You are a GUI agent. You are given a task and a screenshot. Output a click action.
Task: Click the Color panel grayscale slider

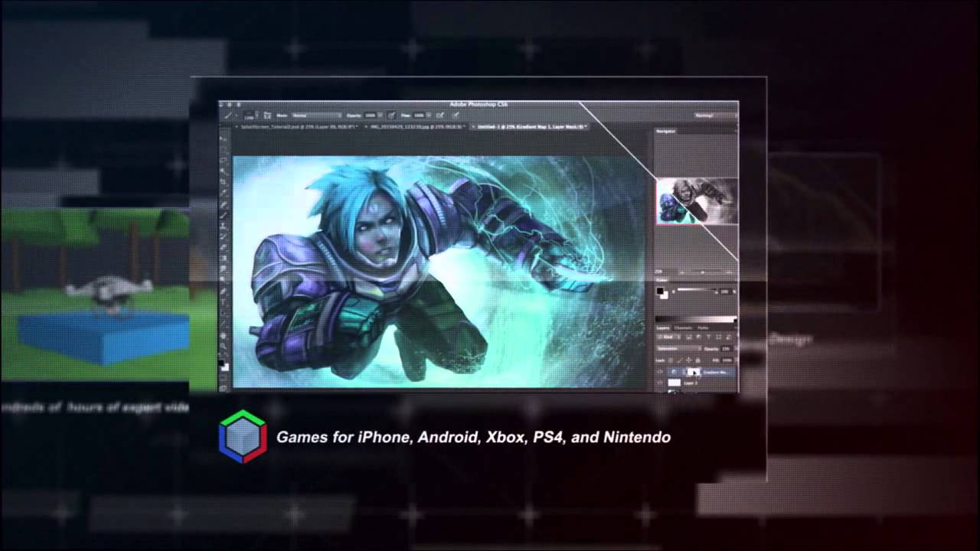(697, 289)
